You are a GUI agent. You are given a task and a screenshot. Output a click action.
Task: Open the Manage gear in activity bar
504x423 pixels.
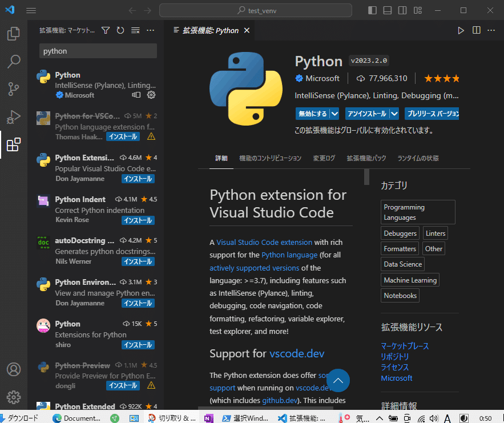pos(14,397)
